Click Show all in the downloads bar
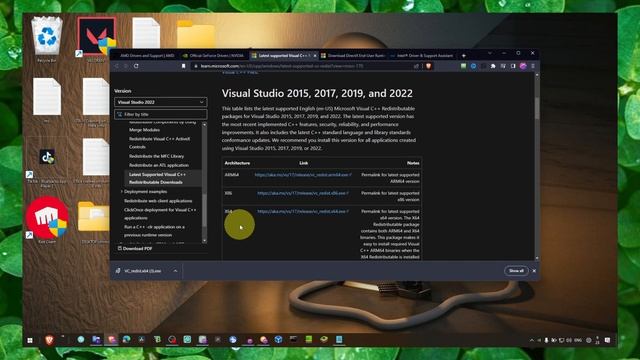This screenshot has height=360, width=640. click(x=516, y=271)
